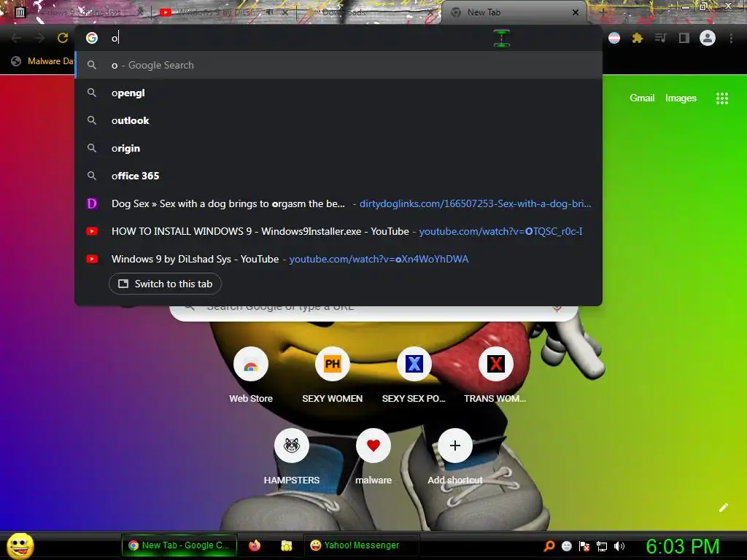The height and width of the screenshot is (560, 747).
Task: Open Windows 9 by DiLshad Sys suggestion
Action: point(338,259)
